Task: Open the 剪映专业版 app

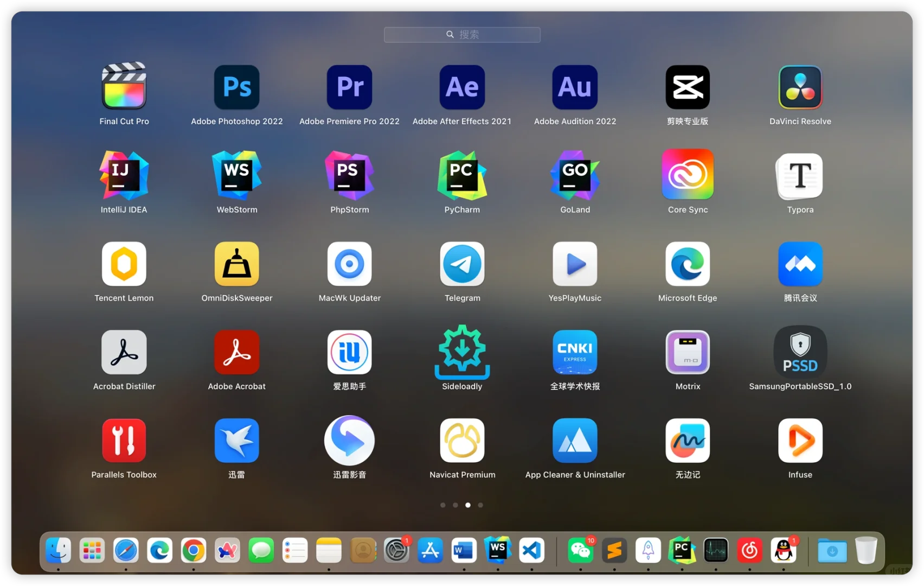Action: click(688, 87)
